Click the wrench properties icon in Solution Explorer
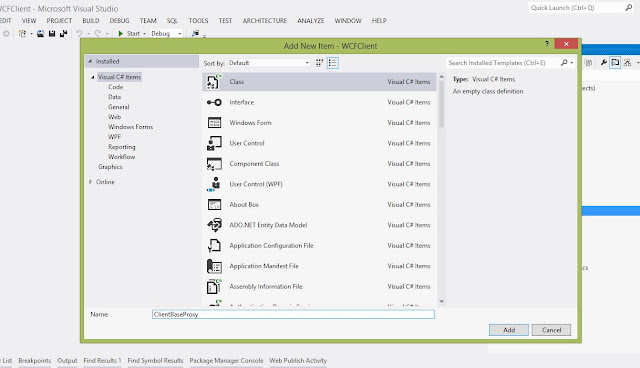This screenshot has width=640, height=368. (604, 62)
